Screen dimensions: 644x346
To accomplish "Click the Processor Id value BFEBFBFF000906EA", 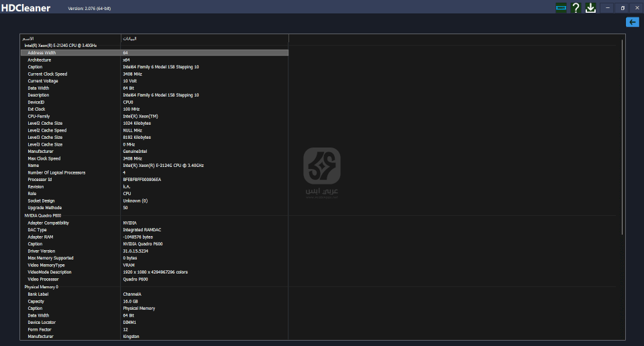I will pyautogui.click(x=142, y=180).
